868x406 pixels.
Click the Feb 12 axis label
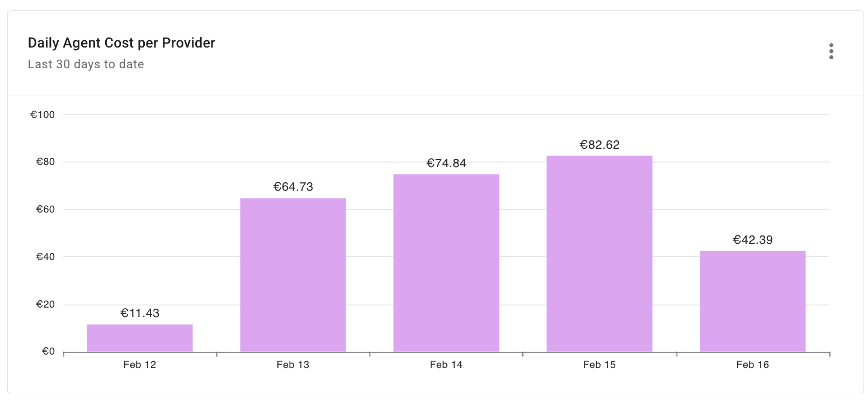point(139,364)
